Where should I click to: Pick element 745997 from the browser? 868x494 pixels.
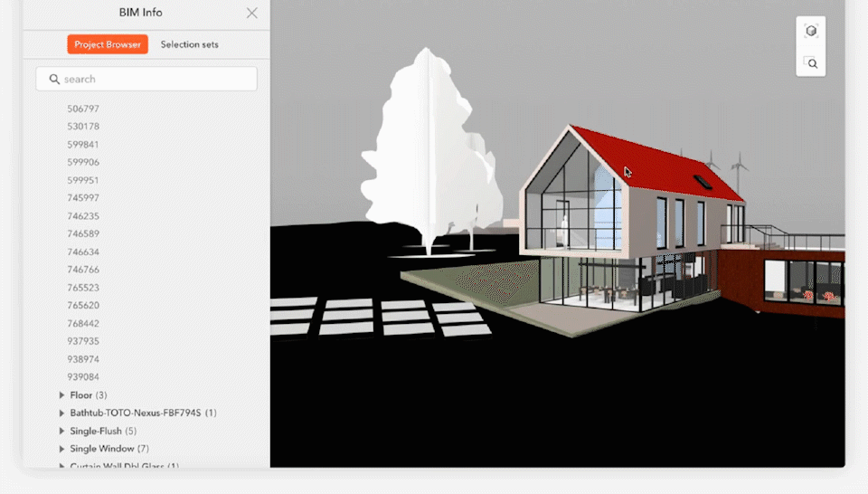83,198
